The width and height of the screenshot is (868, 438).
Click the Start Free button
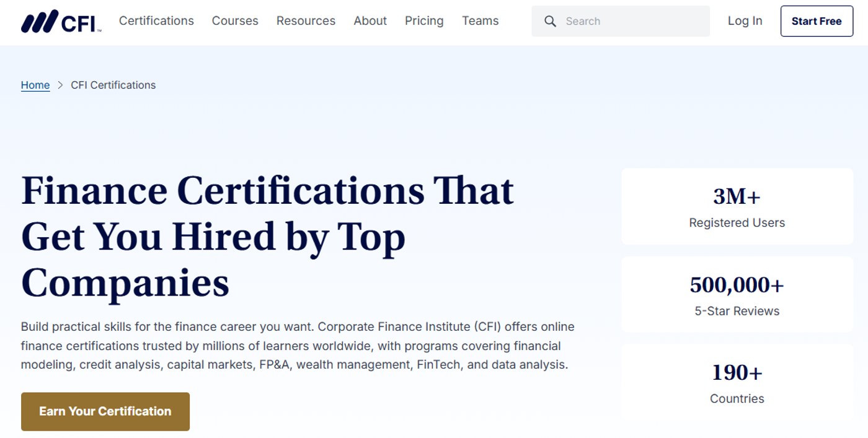coord(817,21)
